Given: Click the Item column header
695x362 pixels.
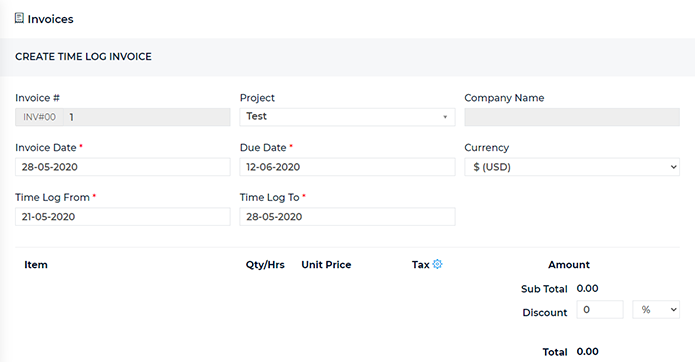Looking at the screenshot, I should (x=36, y=265).
